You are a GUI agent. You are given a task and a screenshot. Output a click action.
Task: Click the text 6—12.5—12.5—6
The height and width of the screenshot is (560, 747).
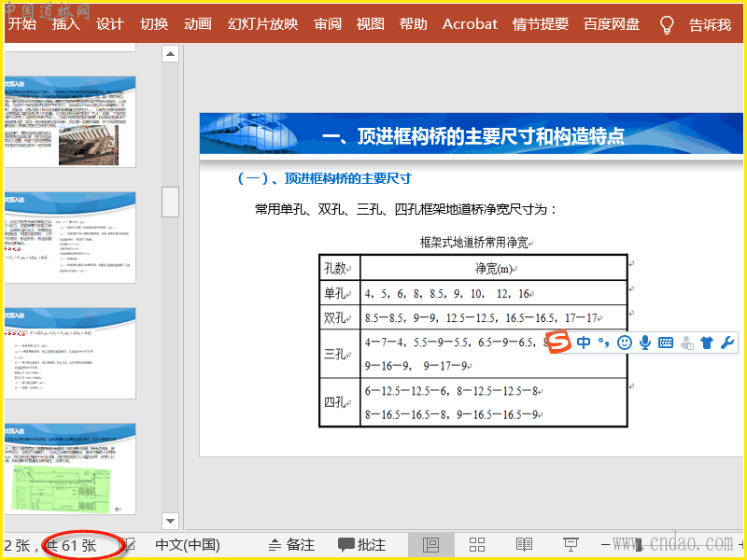click(x=406, y=391)
